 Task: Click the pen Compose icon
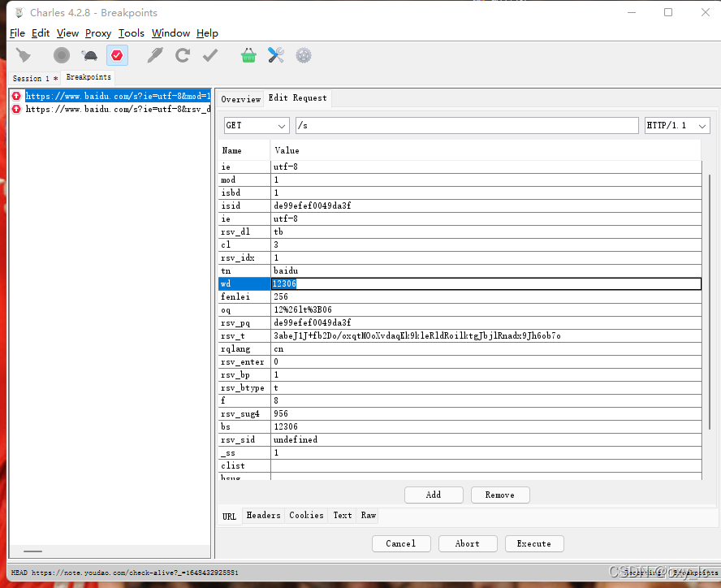(154, 56)
